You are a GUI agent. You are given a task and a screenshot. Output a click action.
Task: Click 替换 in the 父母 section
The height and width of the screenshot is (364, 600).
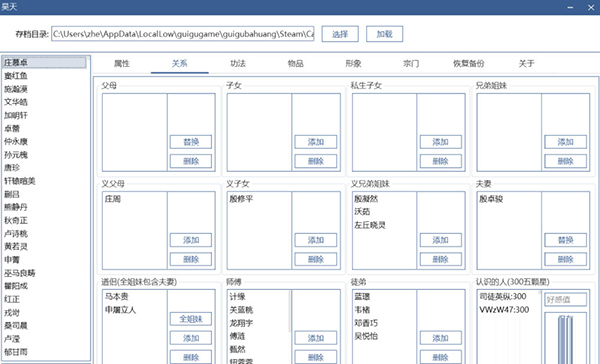coord(191,142)
